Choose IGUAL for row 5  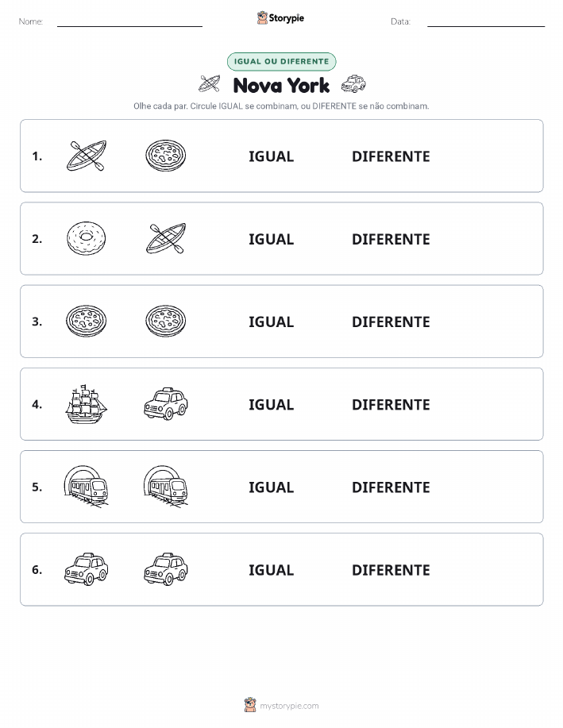272,487
